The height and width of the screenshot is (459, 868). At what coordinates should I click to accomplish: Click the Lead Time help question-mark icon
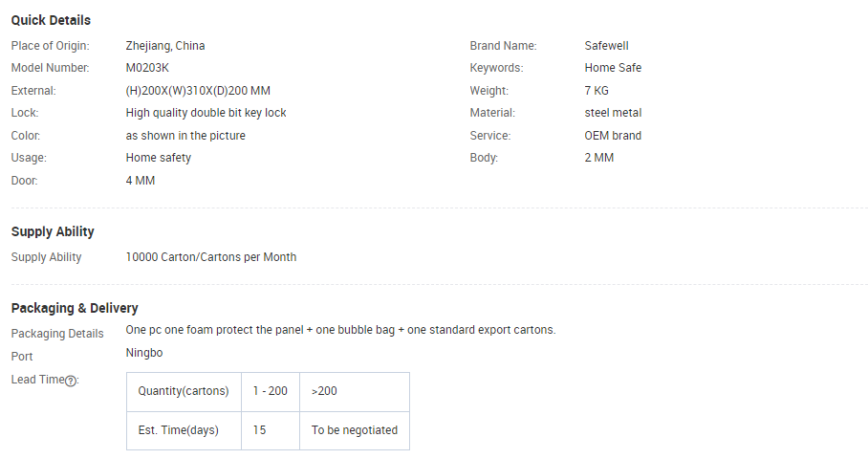[x=71, y=381]
